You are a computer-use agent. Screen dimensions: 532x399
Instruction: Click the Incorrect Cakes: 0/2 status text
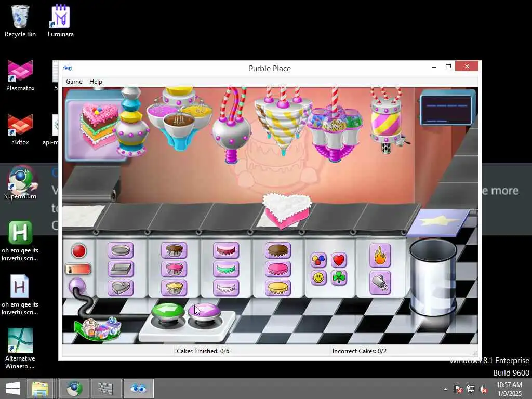pyautogui.click(x=360, y=351)
